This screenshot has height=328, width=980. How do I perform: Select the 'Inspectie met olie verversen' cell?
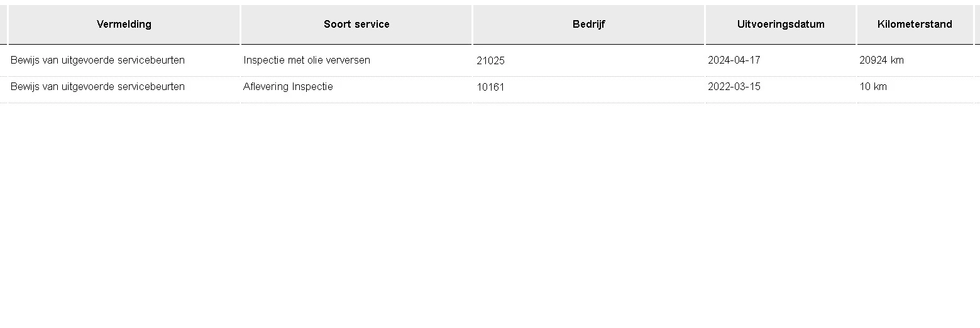(x=307, y=60)
